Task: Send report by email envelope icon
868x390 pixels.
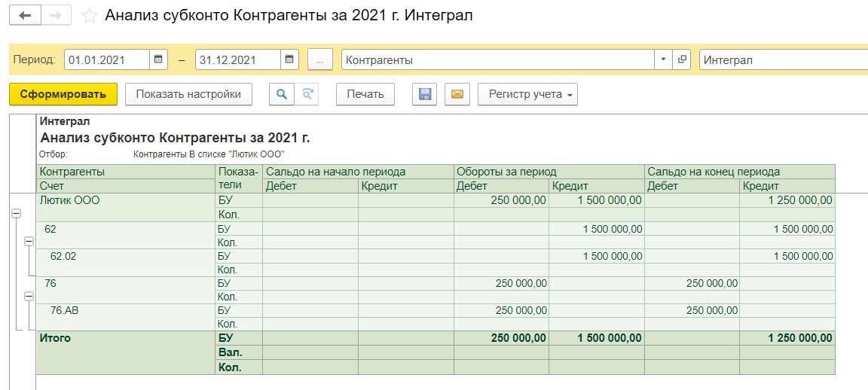Action: [x=457, y=94]
